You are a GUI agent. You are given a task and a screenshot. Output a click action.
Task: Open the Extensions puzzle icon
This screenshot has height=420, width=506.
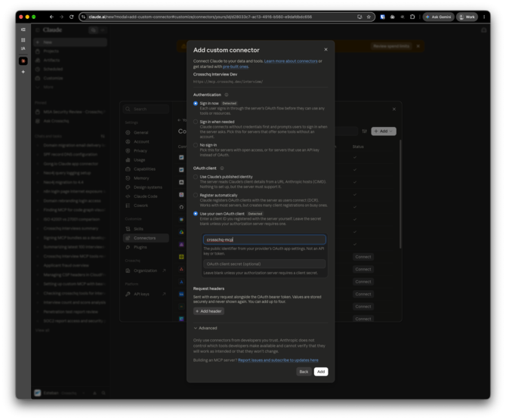coord(412,17)
